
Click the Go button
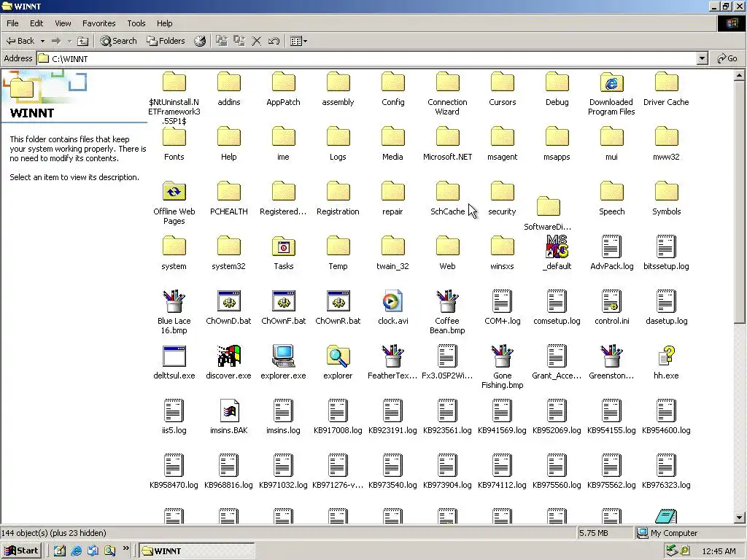point(727,58)
